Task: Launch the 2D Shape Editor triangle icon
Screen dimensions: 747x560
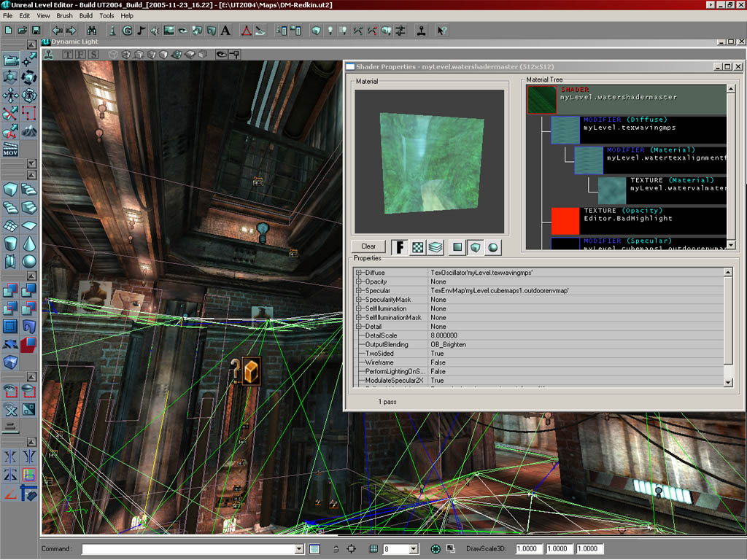Action: tap(247, 31)
